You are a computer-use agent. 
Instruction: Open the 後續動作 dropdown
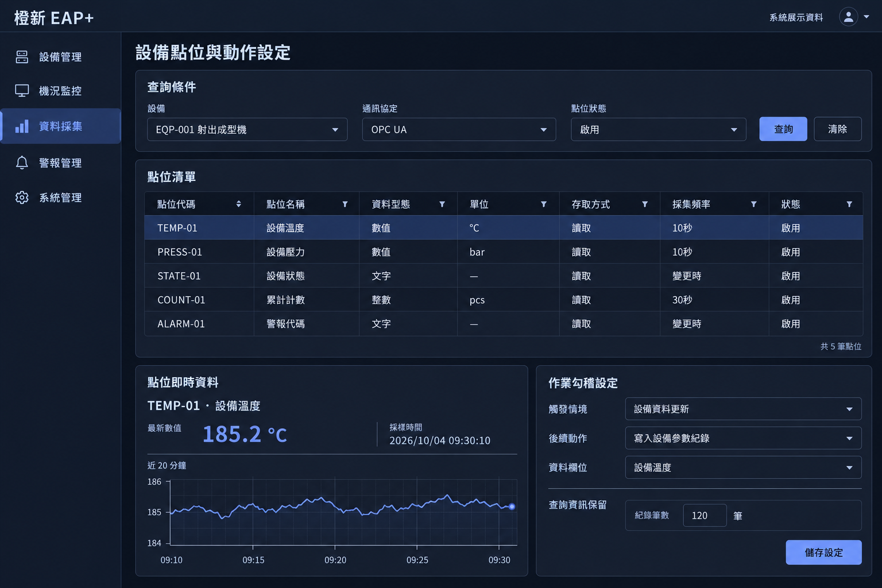(x=743, y=438)
